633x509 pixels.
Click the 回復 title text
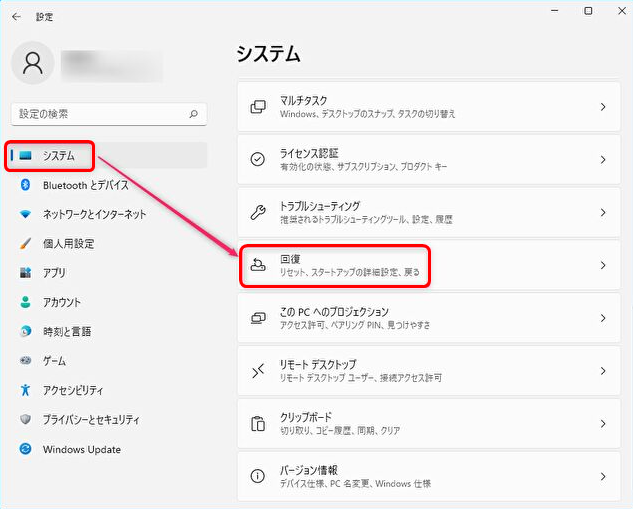coord(290,259)
